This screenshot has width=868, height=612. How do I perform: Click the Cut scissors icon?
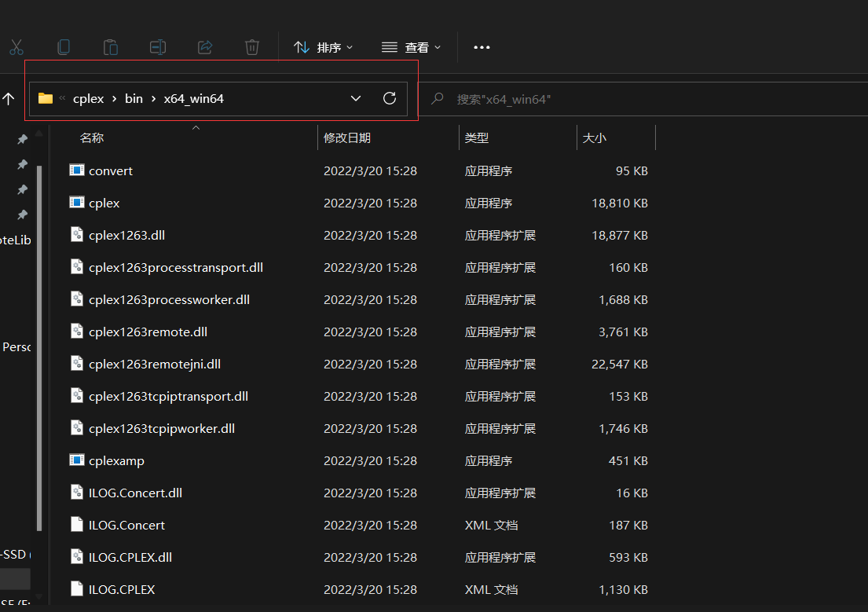point(16,47)
